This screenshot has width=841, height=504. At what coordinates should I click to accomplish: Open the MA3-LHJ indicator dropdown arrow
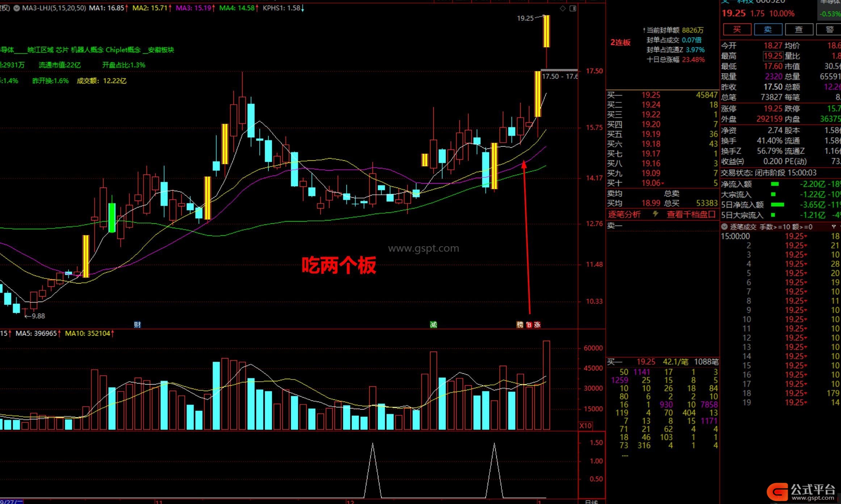click(x=16, y=8)
